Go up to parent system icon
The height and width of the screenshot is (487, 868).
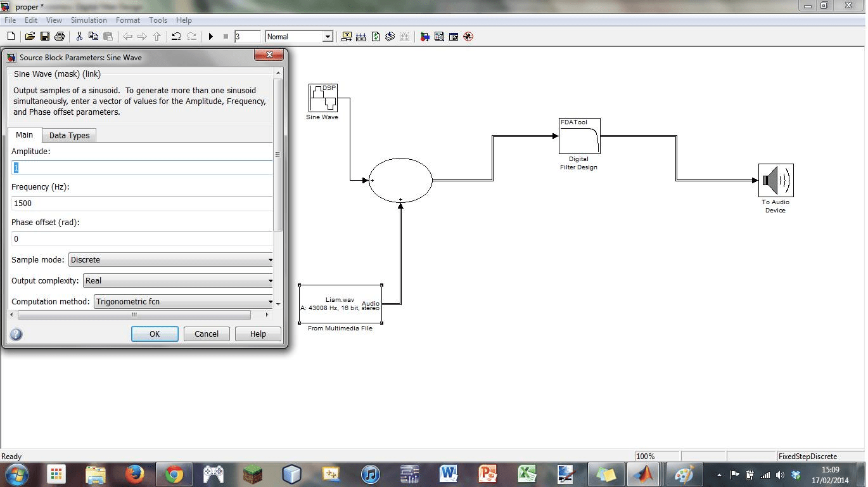pyautogui.click(x=156, y=37)
